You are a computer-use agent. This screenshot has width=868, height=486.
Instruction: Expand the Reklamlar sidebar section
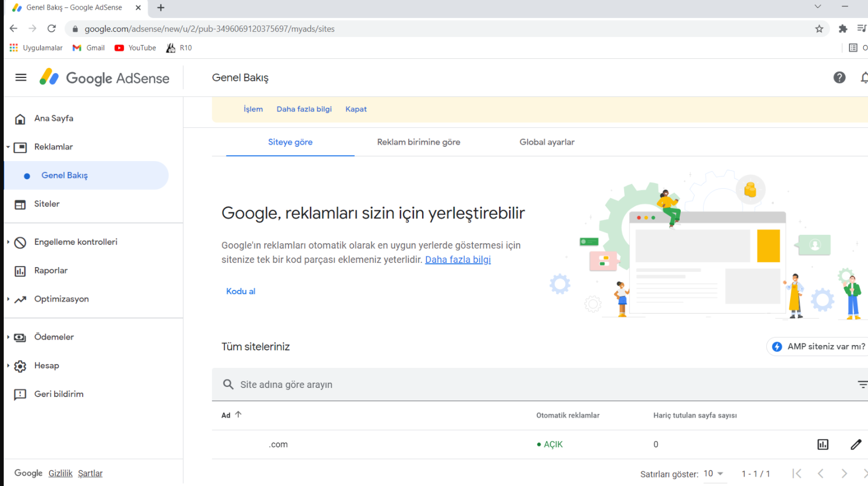(x=8, y=147)
